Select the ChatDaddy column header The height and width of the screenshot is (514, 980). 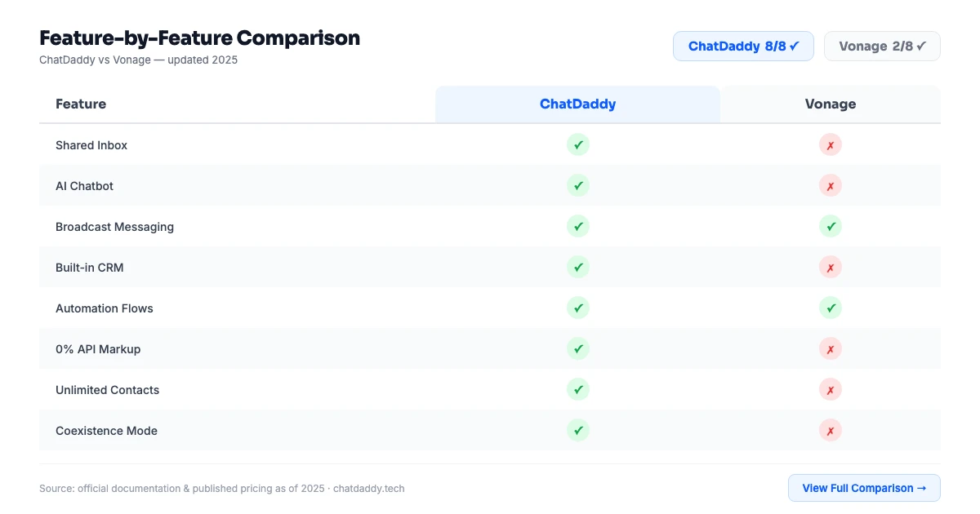point(578,104)
